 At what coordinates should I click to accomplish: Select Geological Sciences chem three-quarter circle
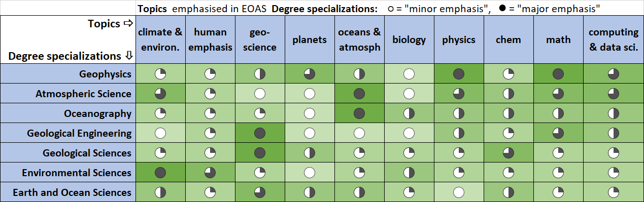509,153
